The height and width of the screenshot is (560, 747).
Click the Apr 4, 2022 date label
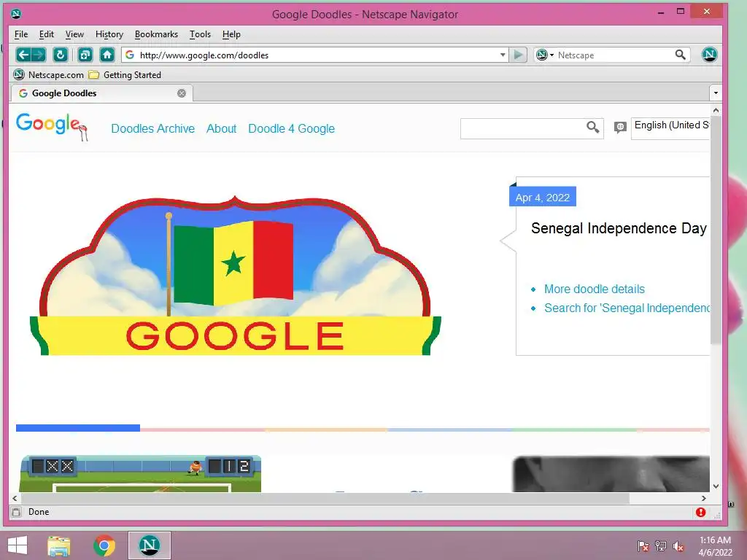pos(543,197)
